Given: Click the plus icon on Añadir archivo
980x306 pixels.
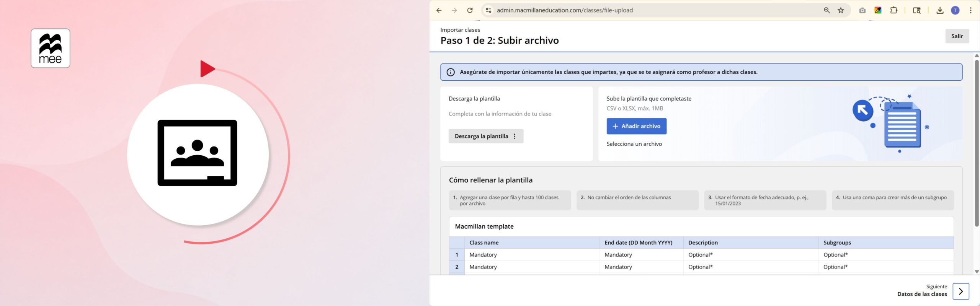Looking at the screenshot, I should click(x=615, y=126).
